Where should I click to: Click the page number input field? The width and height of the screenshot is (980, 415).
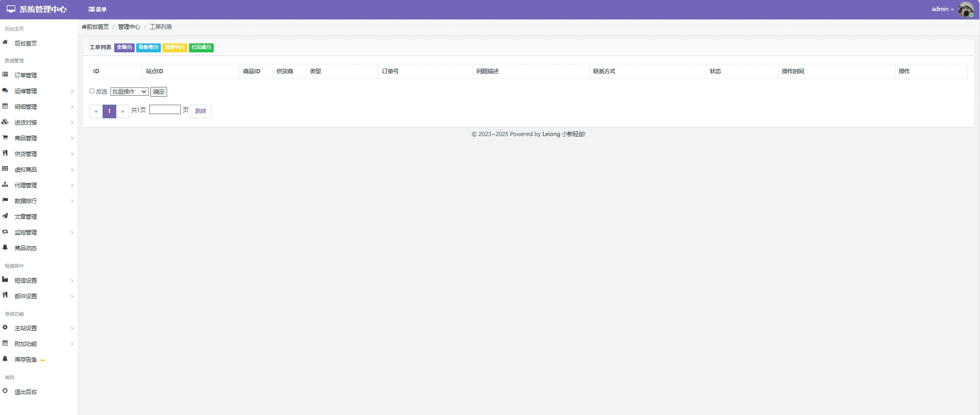[x=165, y=109]
